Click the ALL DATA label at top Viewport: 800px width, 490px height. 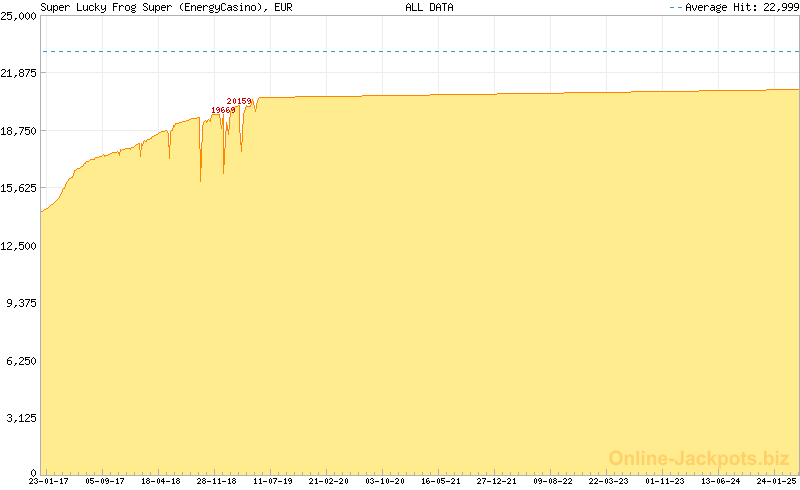pyautogui.click(x=429, y=7)
